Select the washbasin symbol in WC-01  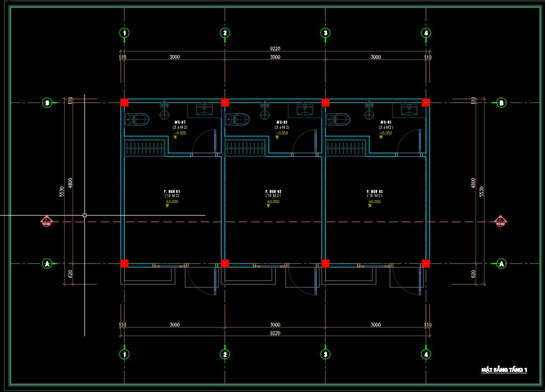204,110
